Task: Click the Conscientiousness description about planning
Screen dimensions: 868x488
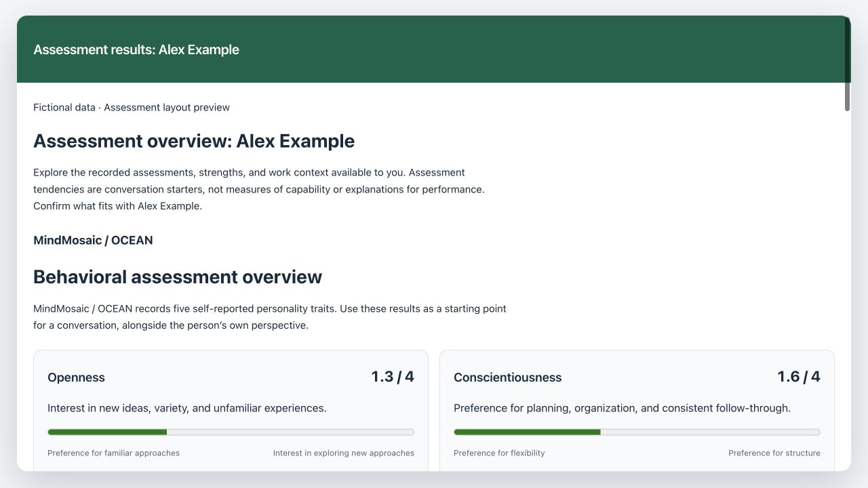Action: (x=622, y=408)
